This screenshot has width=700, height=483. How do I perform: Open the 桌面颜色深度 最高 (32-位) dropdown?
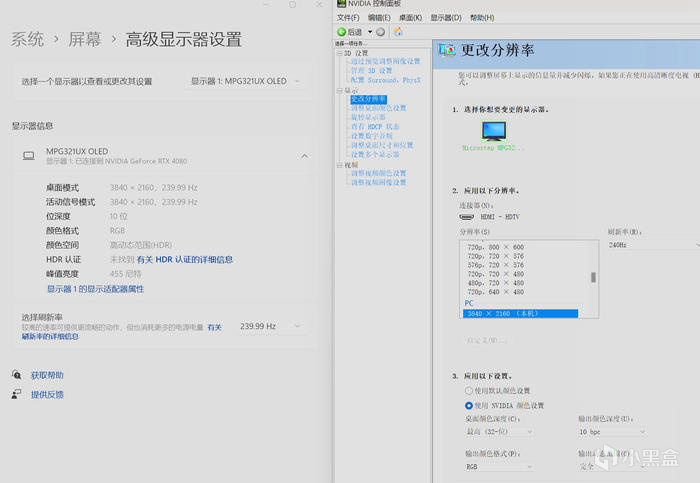click(500, 432)
